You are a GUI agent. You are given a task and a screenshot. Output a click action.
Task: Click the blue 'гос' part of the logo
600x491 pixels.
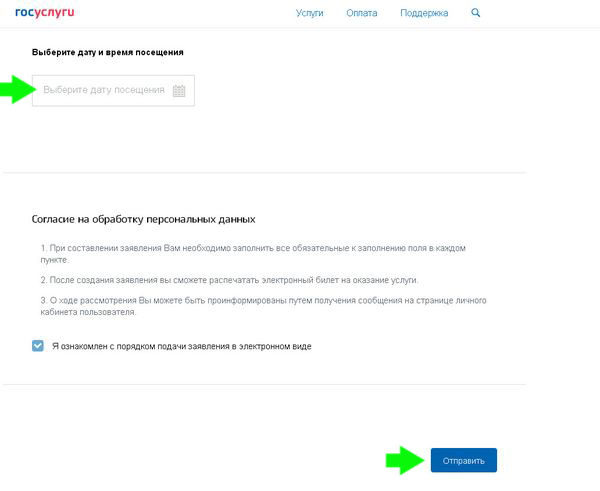pos(25,12)
